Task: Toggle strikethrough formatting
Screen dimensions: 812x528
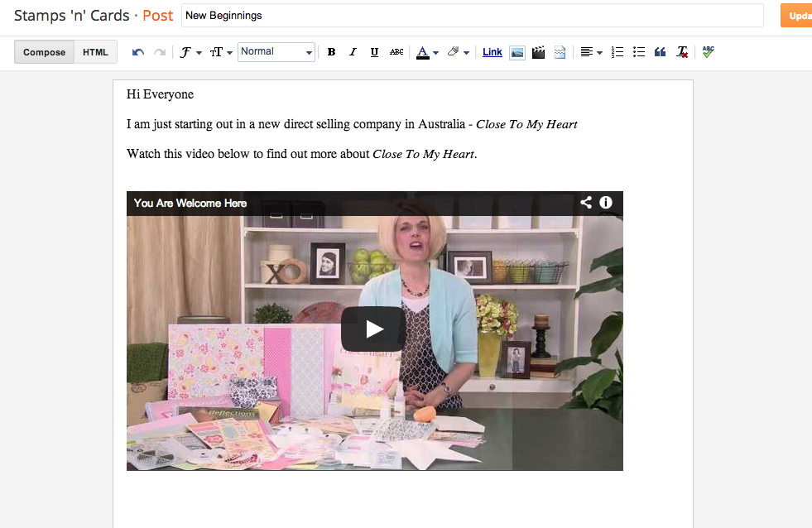Action: point(396,52)
